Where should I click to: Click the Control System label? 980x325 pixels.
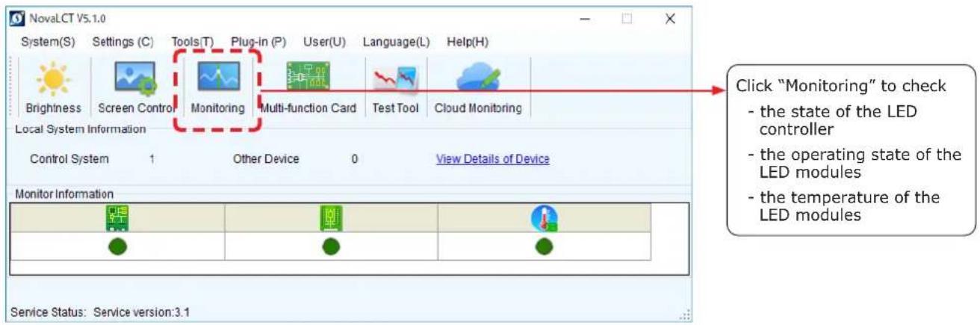(x=69, y=159)
